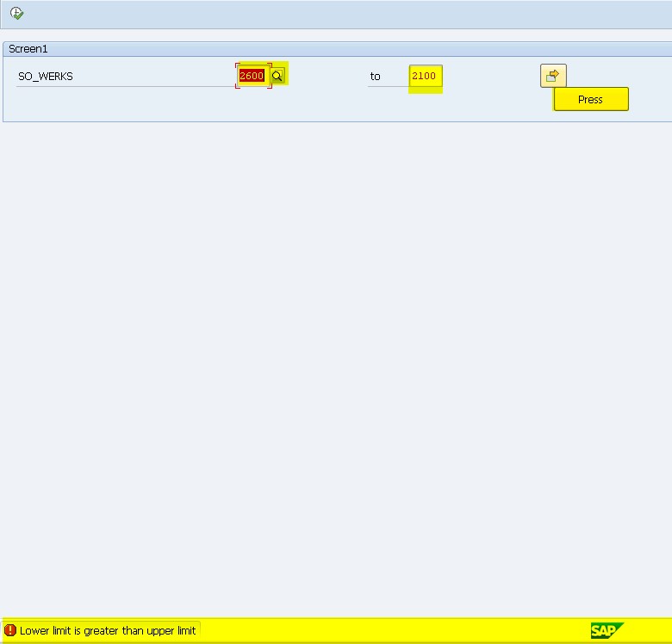Click the 'to' label between fields

(x=375, y=77)
